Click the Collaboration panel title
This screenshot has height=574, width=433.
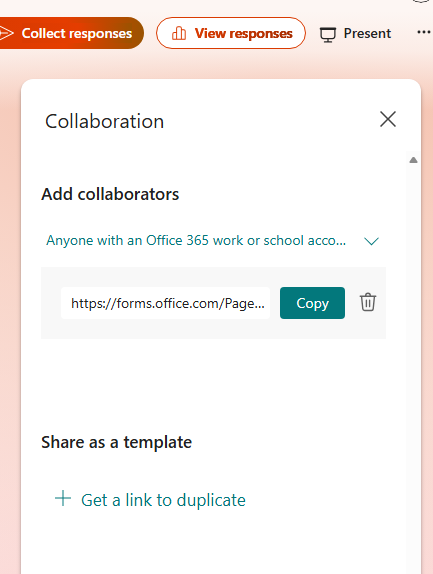coord(104,121)
